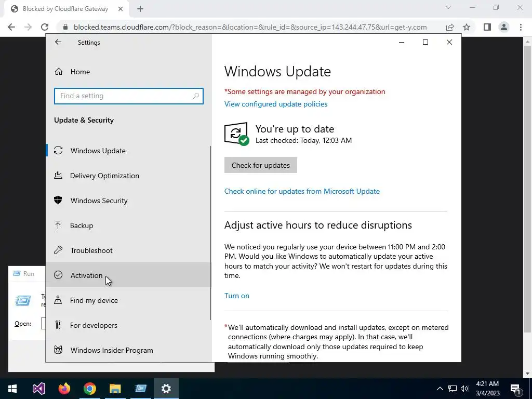The width and height of the screenshot is (532, 399).
Task: Go back using the Settings back arrow
Action: [58, 42]
